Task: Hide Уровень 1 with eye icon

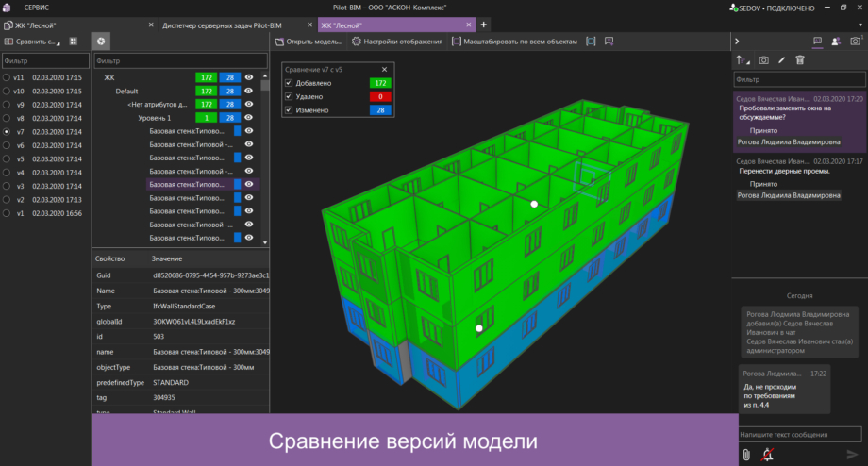Action: pos(249,117)
